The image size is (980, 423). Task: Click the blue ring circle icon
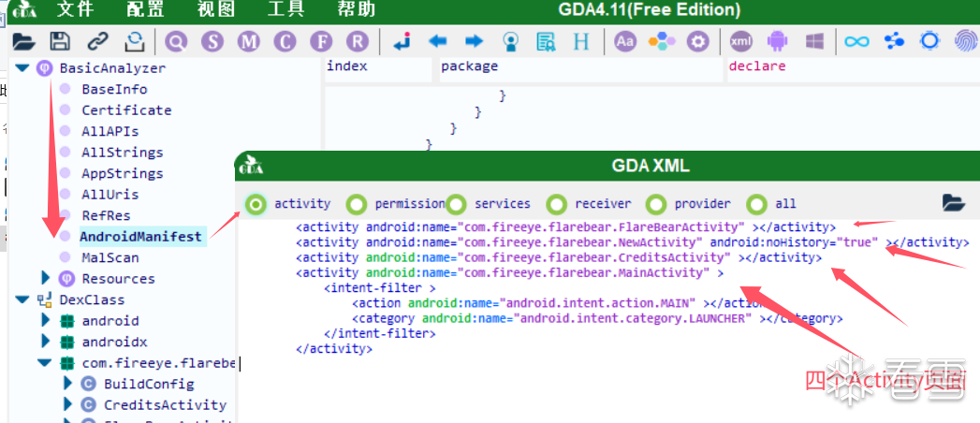pos(930,42)
